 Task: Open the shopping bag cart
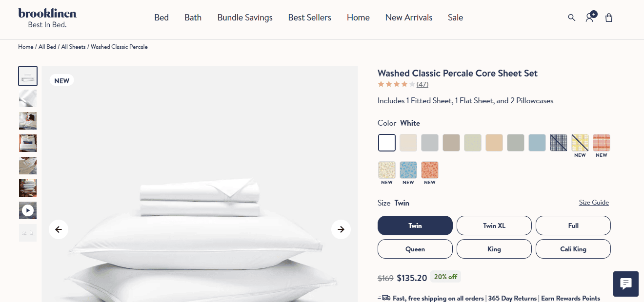coord(609,18)
